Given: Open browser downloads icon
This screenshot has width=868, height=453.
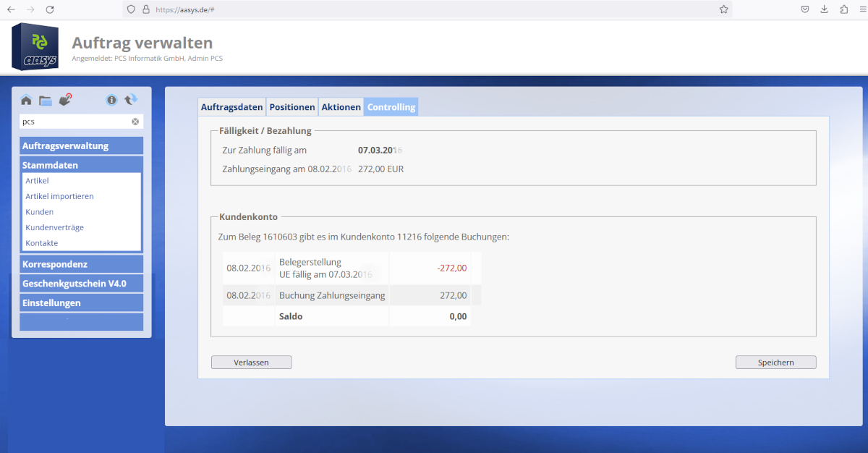Looking at the screenshot, I should point(824,9).
